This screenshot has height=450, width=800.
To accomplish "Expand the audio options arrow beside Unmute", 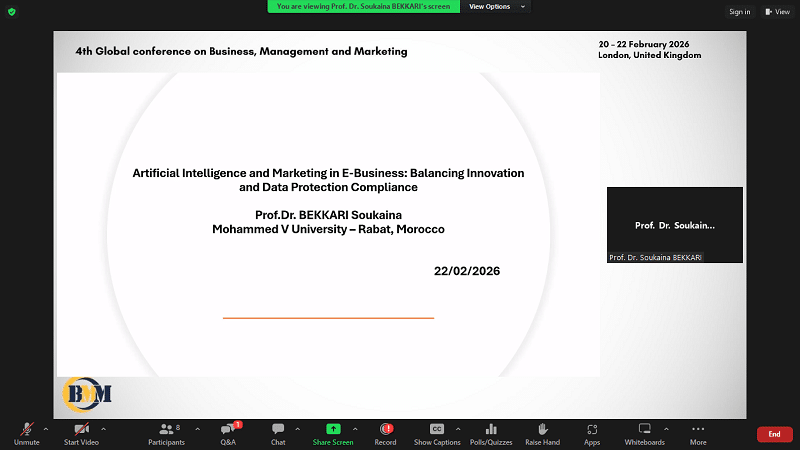I will 46,428.
